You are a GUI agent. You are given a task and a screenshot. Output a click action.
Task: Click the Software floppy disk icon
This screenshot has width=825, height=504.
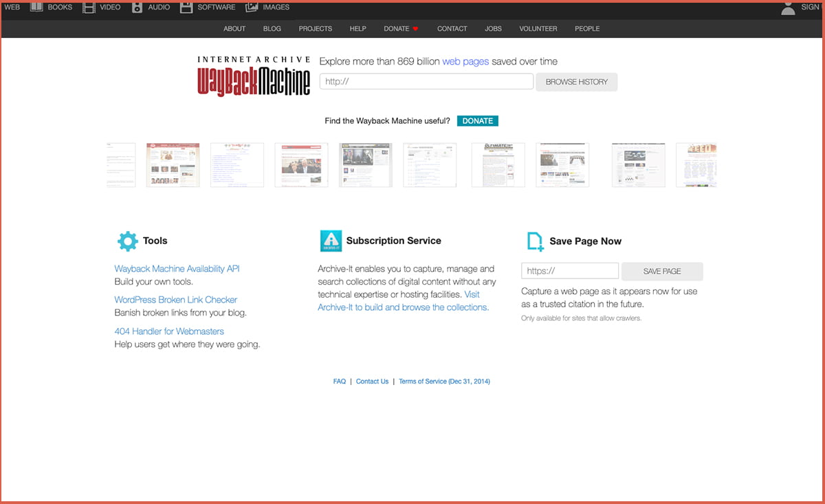(186, 8)
